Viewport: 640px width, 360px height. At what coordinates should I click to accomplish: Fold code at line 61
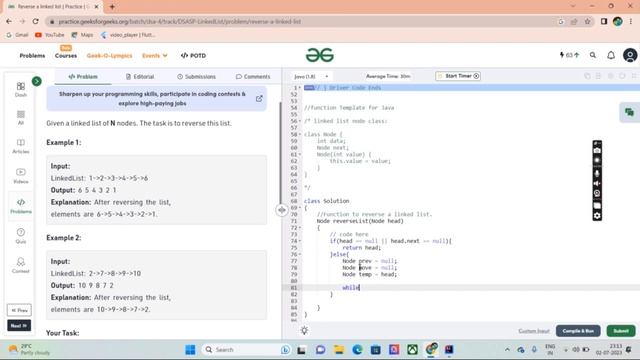300,154
